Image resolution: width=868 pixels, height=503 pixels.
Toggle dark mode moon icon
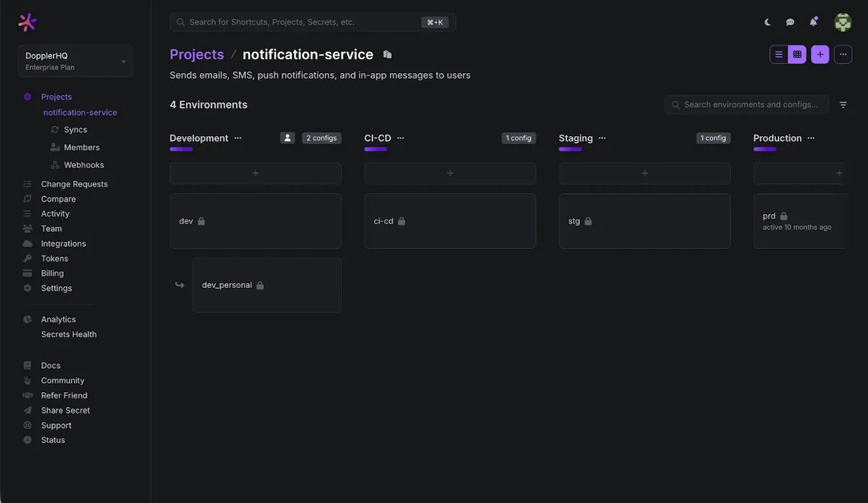coord(767,22)
